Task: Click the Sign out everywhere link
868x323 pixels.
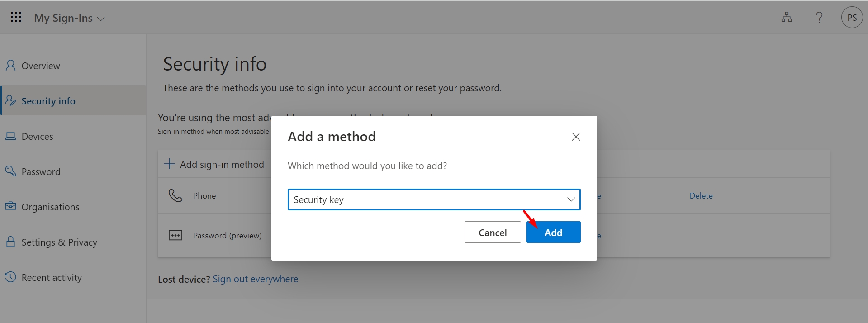Action: (255, 279)
